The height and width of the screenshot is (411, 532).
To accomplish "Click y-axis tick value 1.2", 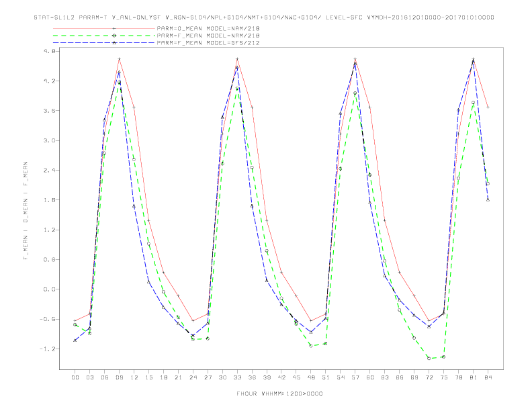I will (50, 230).
